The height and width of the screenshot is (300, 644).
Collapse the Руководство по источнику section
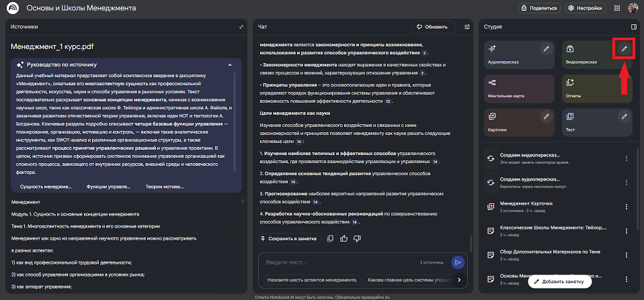coord(231,64)
